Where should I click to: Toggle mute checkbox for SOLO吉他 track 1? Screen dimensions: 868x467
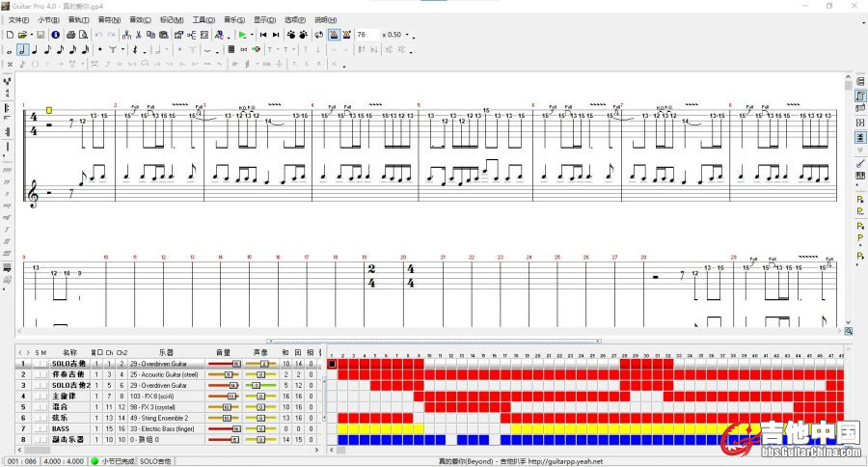(43, 364)
